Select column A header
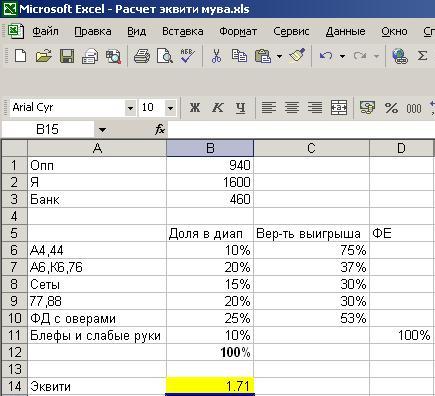The image size is (435, 396). (97, 148)
